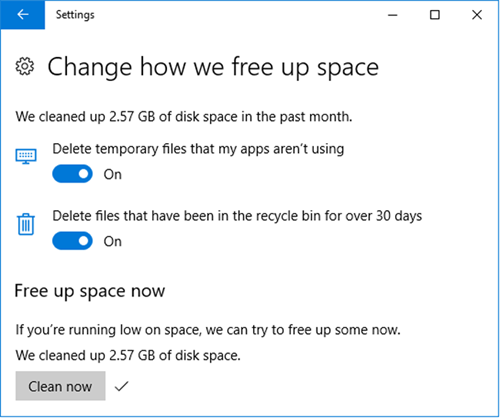Go back using the arrow button
This screenshot has width=500, height=418.
tap(23, 15)
